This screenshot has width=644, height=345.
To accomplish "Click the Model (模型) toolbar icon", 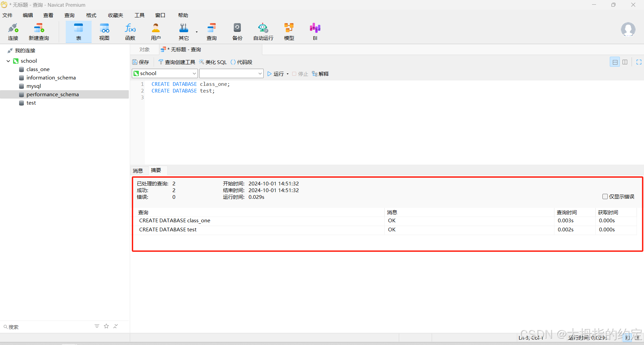I will pyautogui.click(x=289, y=32).
